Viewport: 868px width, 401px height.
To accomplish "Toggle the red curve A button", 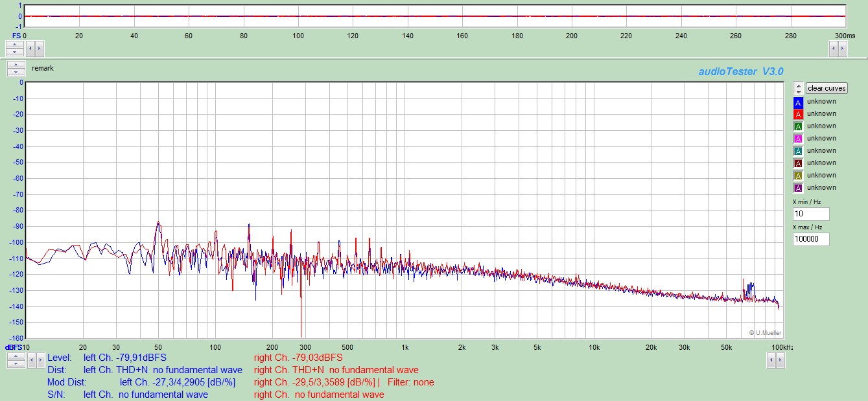I will pyautogui.click(x=798, y=115).
